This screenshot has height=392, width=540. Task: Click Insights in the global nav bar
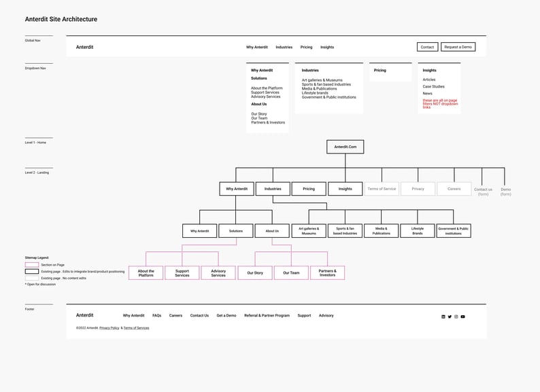click(327, 47)
